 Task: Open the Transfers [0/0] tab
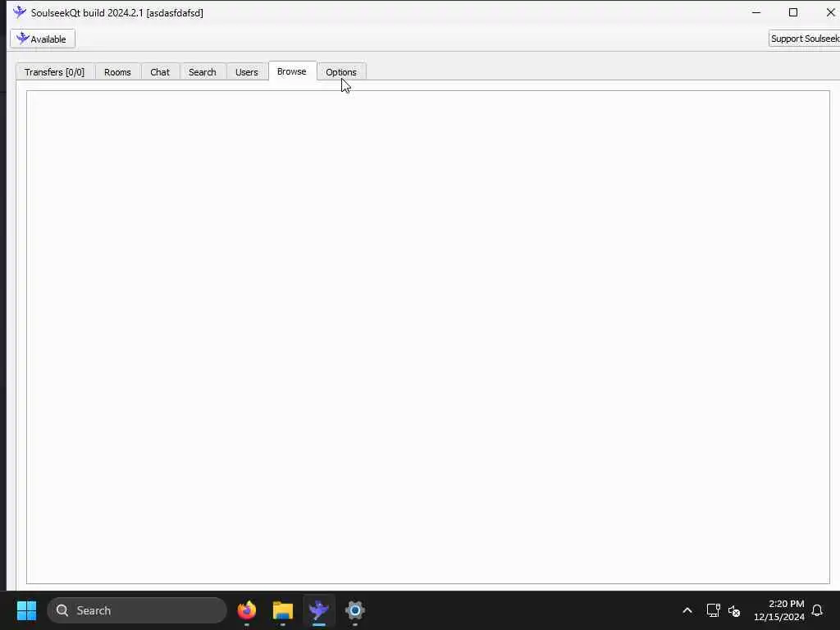click(x=55, y=72)
